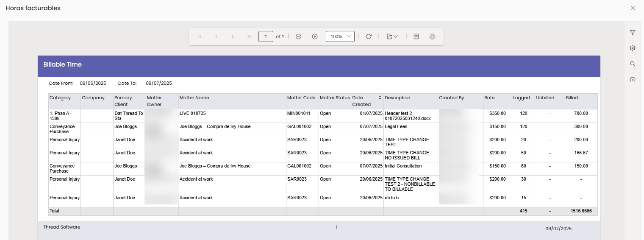The height and width of the screenshot is (240, 644).
Task: Open the search panel
Action: click(x=633, y=64)
